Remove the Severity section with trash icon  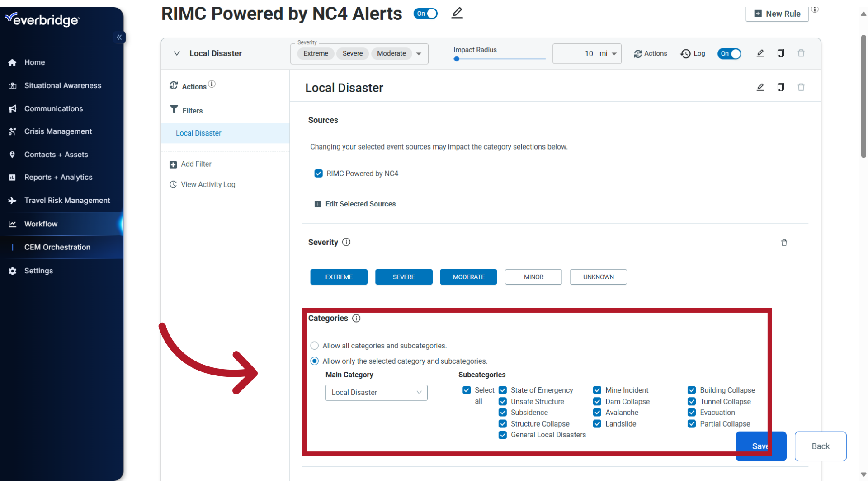click(784, 243)
